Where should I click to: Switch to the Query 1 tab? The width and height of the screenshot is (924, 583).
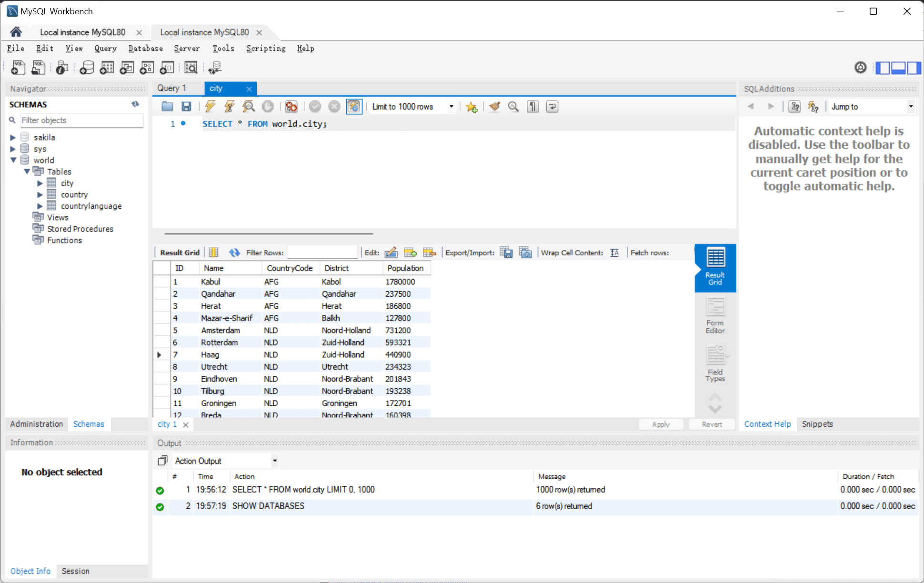coord(171,88)
